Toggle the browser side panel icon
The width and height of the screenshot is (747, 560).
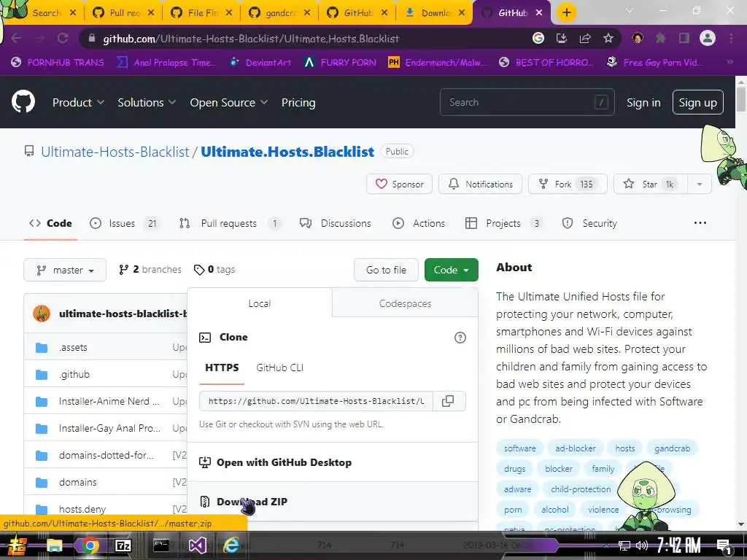684,38
